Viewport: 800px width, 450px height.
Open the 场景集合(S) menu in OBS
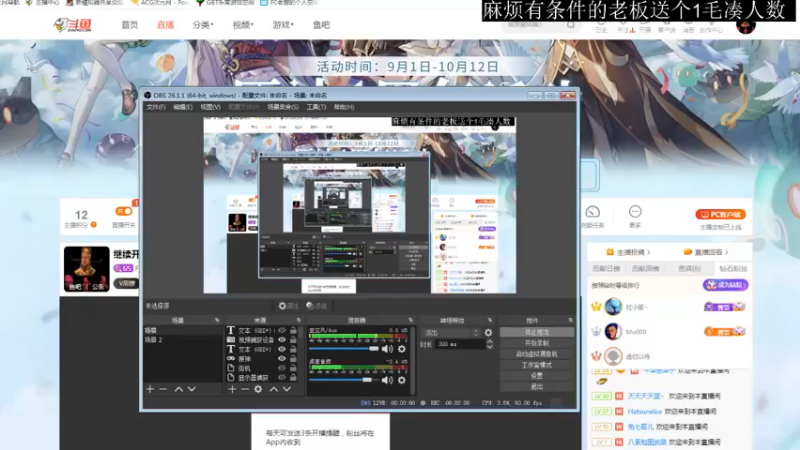click(x=283, y=107)
